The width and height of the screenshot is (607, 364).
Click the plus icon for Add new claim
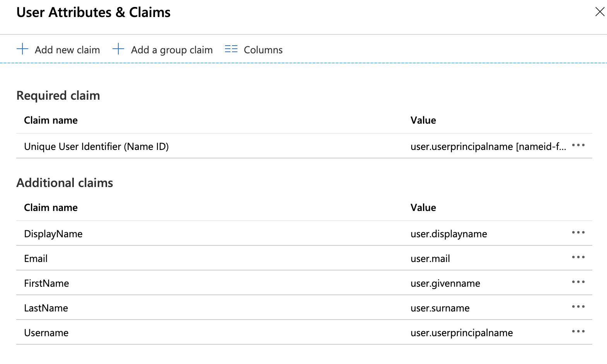(x=22, y=49)
